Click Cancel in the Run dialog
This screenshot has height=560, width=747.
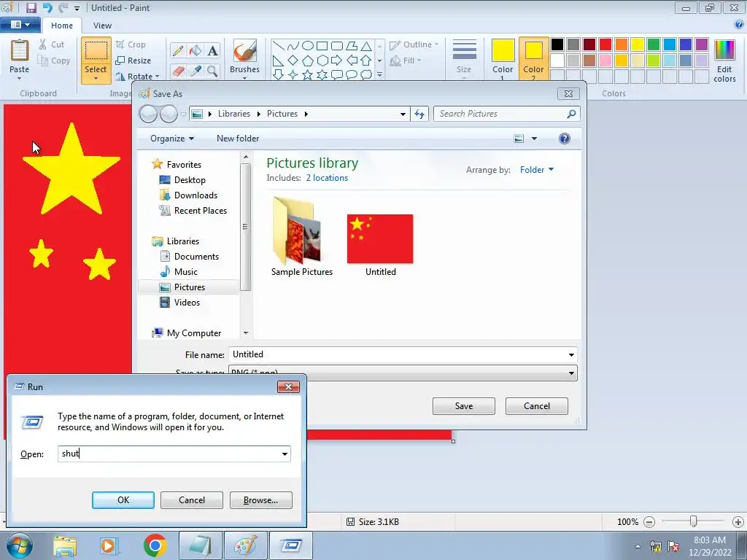coord(192,500)
